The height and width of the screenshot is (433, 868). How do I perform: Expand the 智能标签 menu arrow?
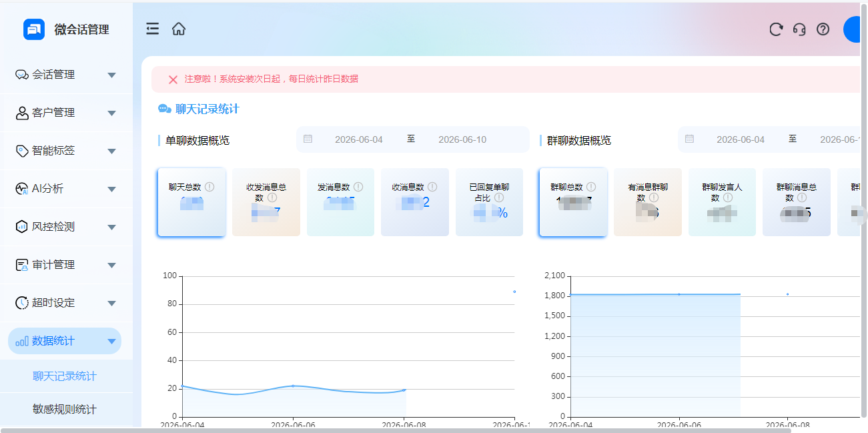(112, 151)
